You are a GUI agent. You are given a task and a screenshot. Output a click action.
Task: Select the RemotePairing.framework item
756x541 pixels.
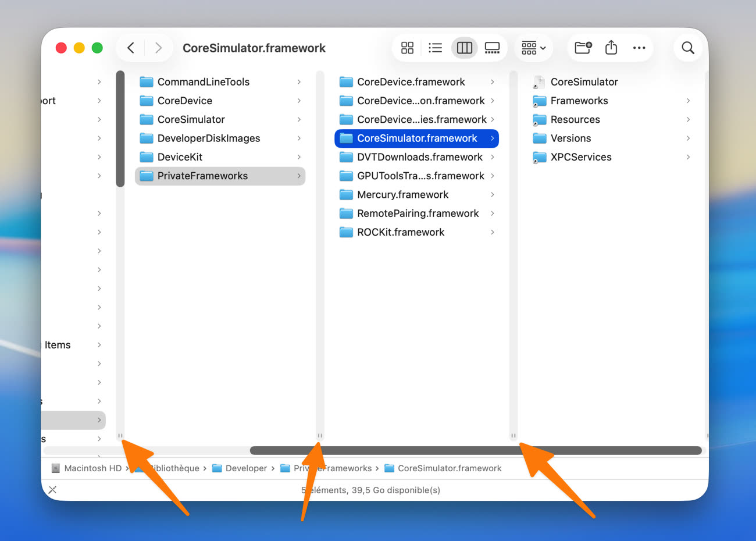(x=418, y=213)
